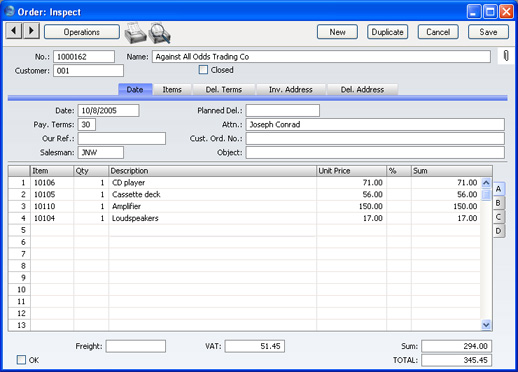Screen dimensions: 518x372
Task: Open attachments via the paperclip icon
Action: pos(506,56)
